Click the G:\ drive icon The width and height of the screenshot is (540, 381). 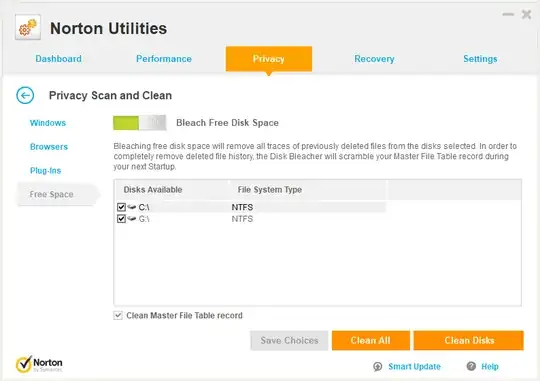click(132, 219)
